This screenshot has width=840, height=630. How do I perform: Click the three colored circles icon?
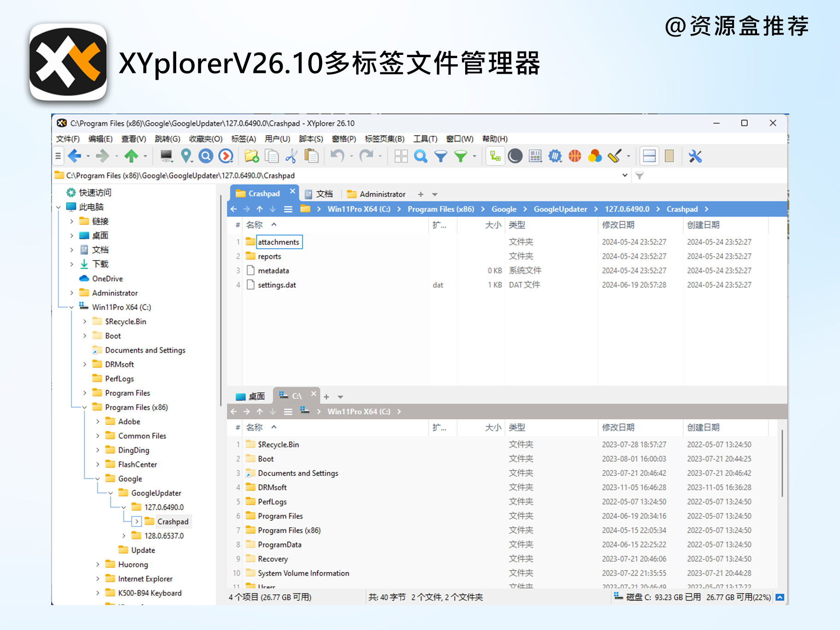pos(595,156)
